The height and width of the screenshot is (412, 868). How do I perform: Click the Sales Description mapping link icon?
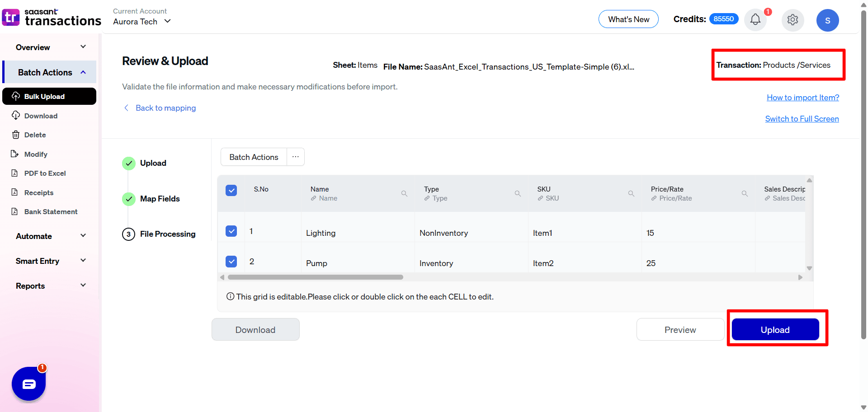(767, 198)
